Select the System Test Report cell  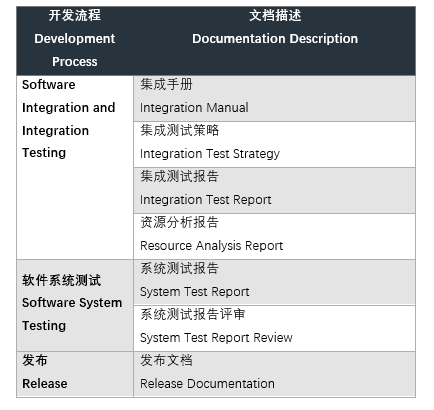tap(274, 282)
